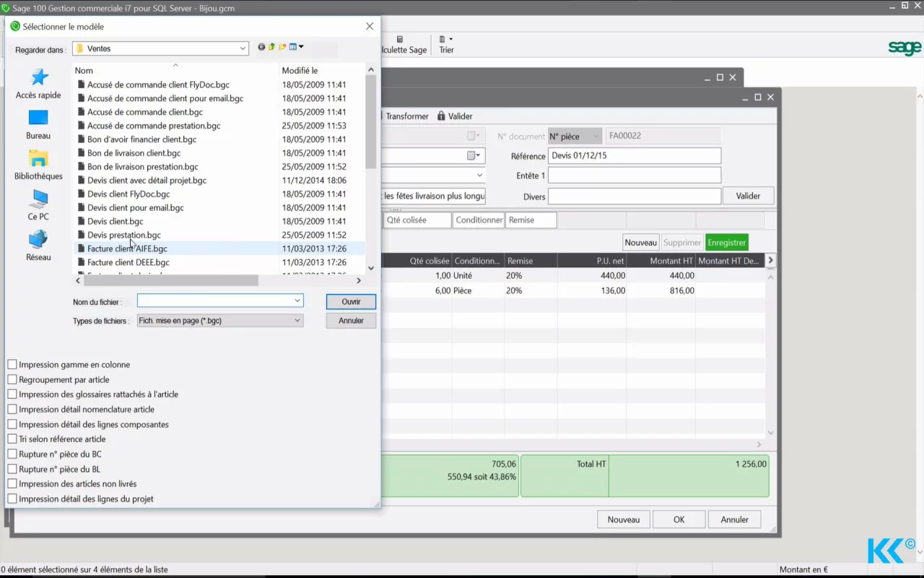Click the Transformer toolbar item
The image size is (924, 578).
coord(407,116)
